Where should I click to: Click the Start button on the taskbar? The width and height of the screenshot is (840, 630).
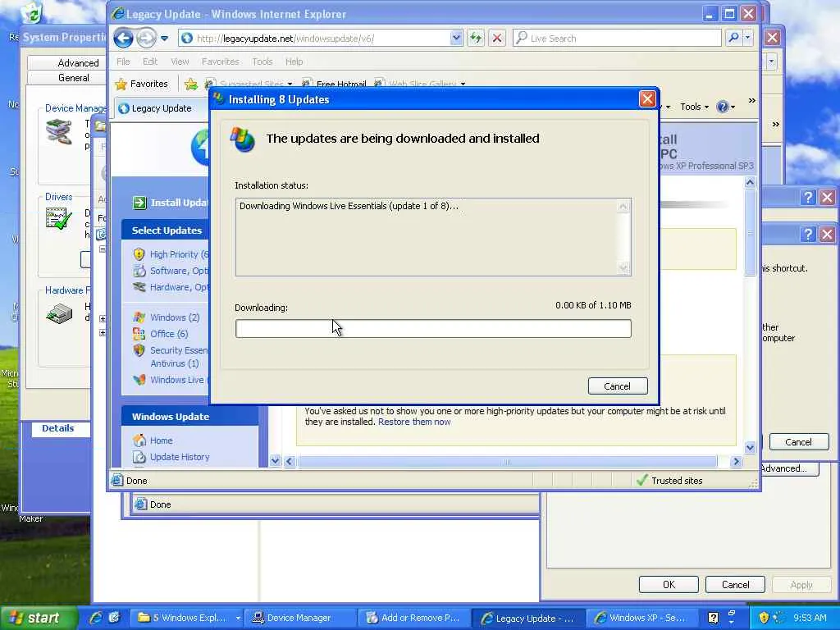[38, 618]
